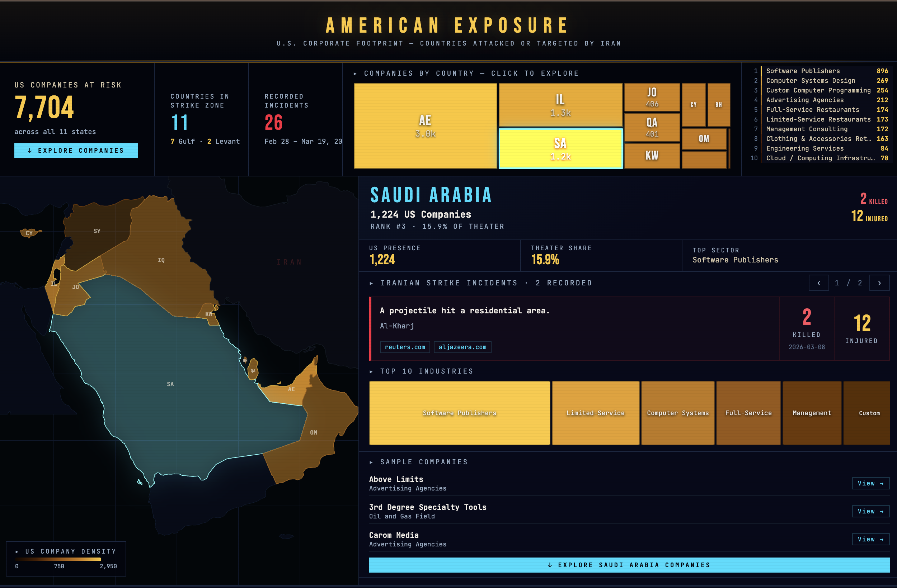The width and height of the screenshot is (897, 588).
Task: Click the next page arrow in incidents pagination
Action: [x=879, y=283]
